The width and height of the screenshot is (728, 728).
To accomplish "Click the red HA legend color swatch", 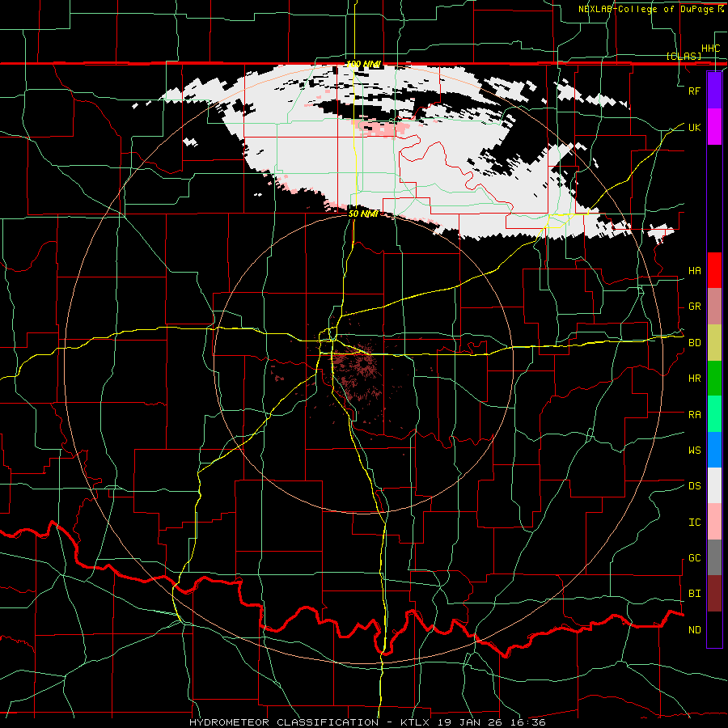I will 714,270.
